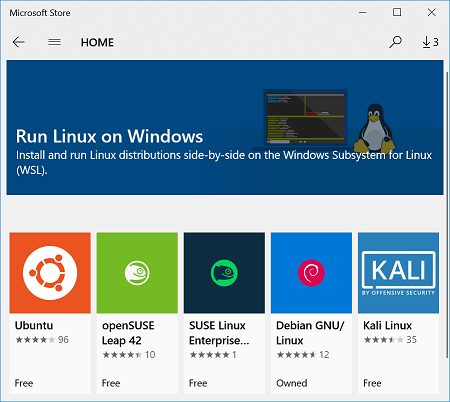Click openSUSE's star rating with 10 reviews
The height and width of the screenshot is (402, 450).
pyautogui.click(x=129, y=355)
